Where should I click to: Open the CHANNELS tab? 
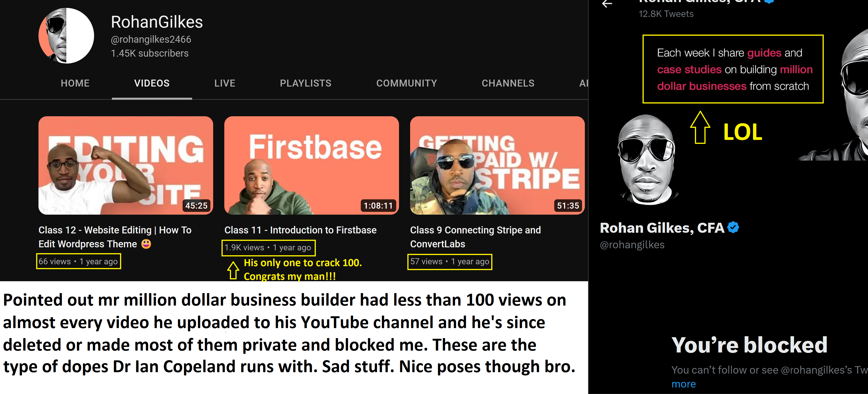(508, 83)
